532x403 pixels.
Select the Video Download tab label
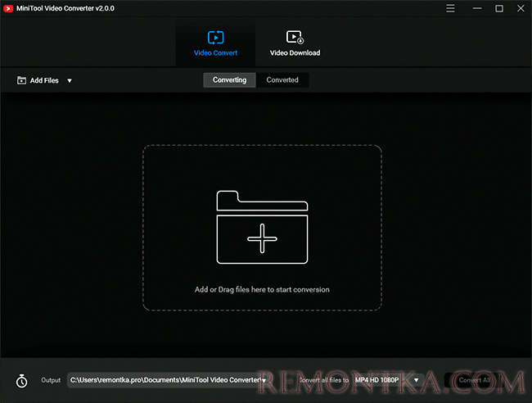pos(295,53)
